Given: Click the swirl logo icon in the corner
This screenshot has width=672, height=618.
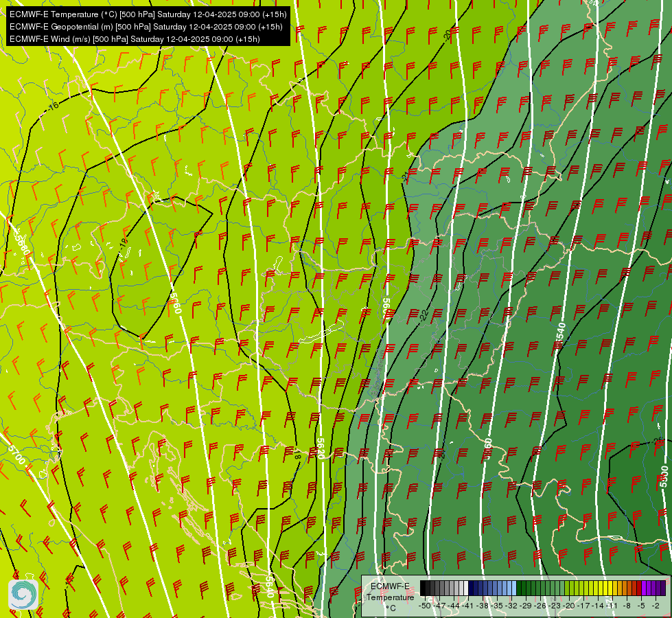Looking at the screenshot, I should click(23, 595).
